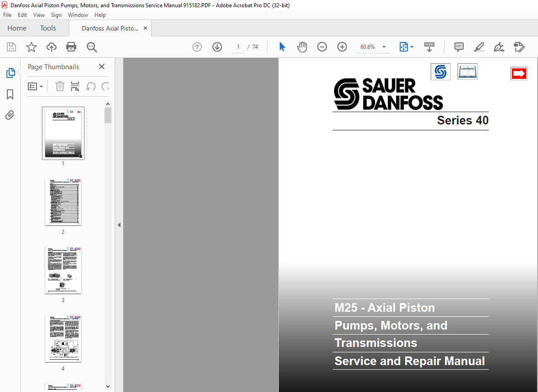Viewport: 538px width, 392px height.
Task: Click the upload to cloud icon
Action: (52, 47)
